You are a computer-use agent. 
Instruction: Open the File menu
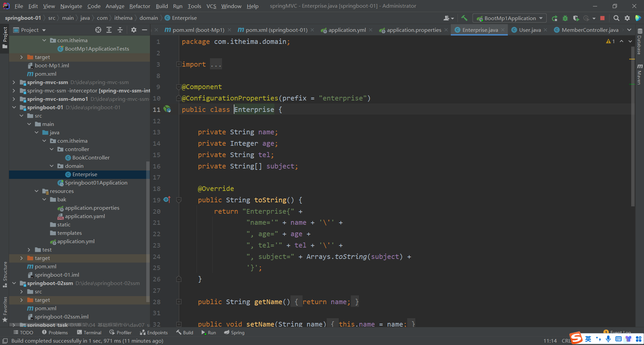[19, 6]
